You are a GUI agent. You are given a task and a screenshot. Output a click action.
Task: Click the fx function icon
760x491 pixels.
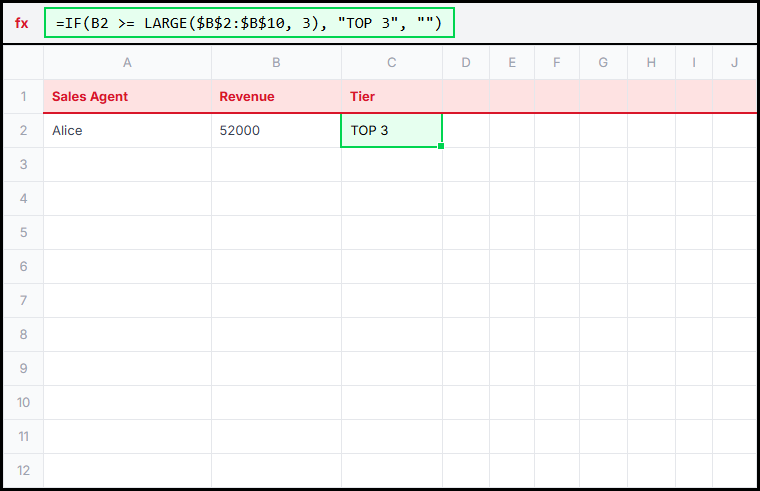(22, 23)
